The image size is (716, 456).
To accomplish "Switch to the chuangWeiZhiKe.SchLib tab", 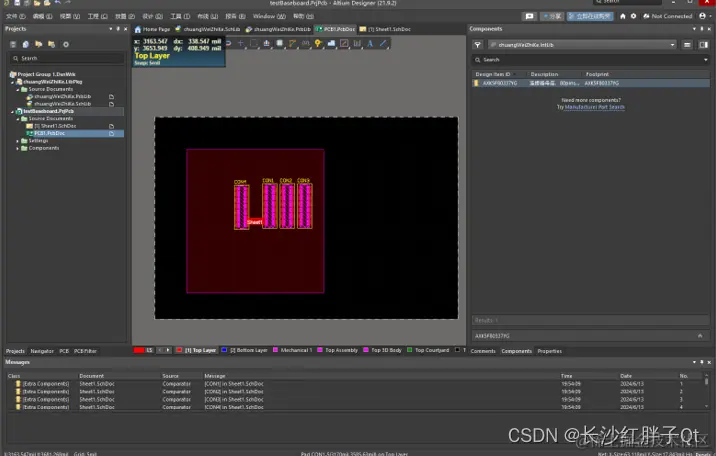I will point(208,29).
